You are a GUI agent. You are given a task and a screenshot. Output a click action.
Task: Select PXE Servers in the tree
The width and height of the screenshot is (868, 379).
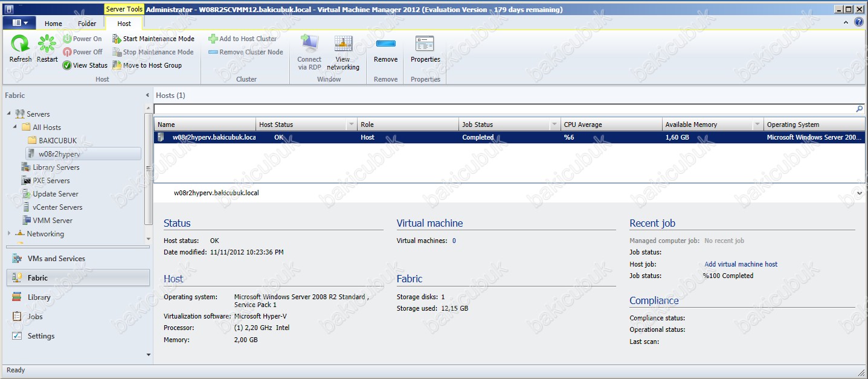pos(46,181)
